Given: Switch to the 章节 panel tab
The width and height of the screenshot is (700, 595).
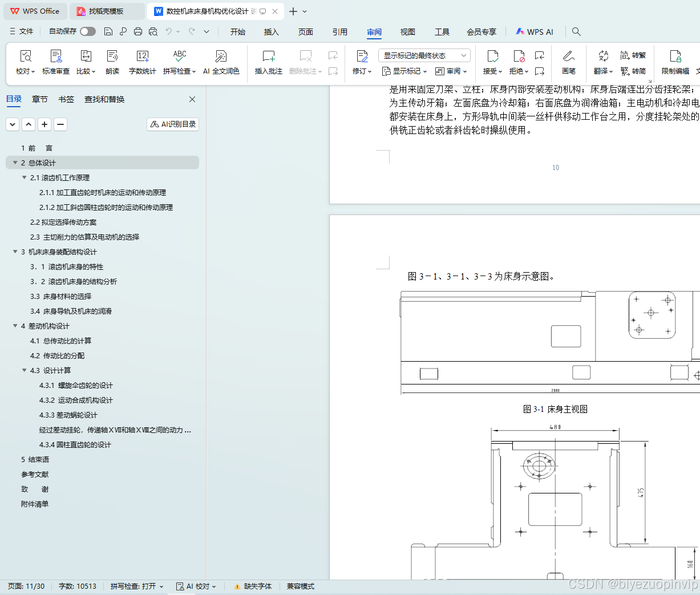Looking at the screenshot, I should (39, 99).
